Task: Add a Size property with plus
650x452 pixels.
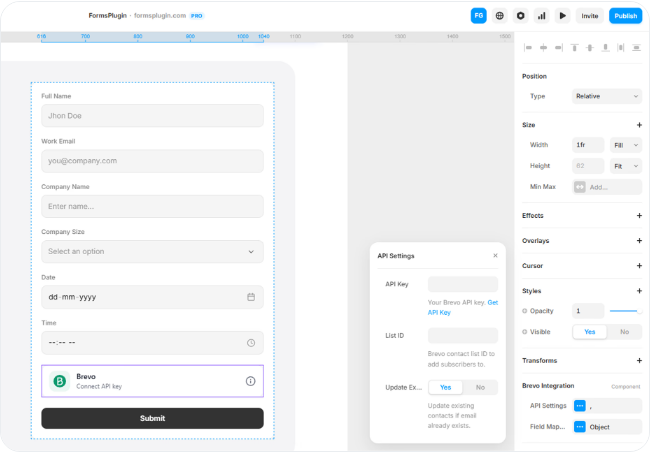Action: point(639,125)
